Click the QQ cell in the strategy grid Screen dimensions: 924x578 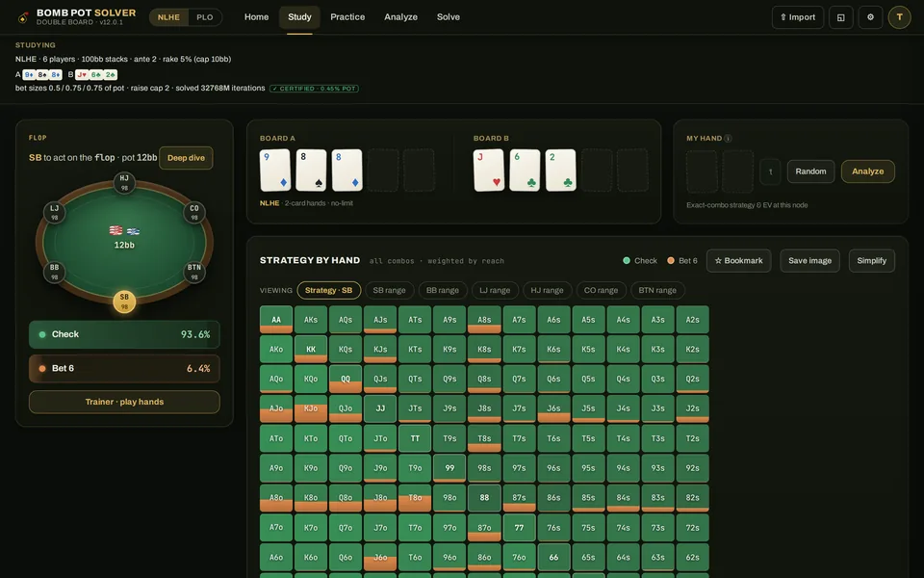[x=346, y=379]
